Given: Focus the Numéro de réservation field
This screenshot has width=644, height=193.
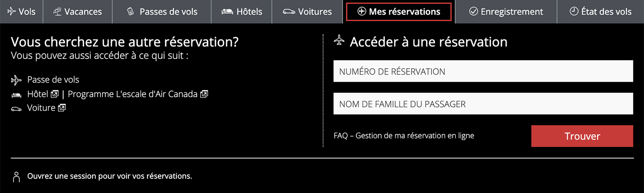Looking at the screenshot, I should 483,71.
